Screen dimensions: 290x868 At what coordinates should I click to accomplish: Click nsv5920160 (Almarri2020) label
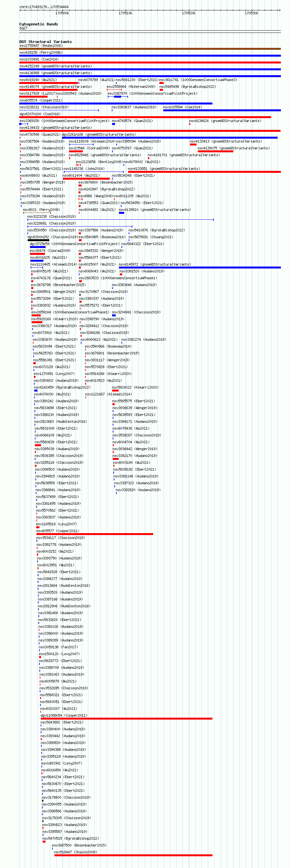click(55, 319)
